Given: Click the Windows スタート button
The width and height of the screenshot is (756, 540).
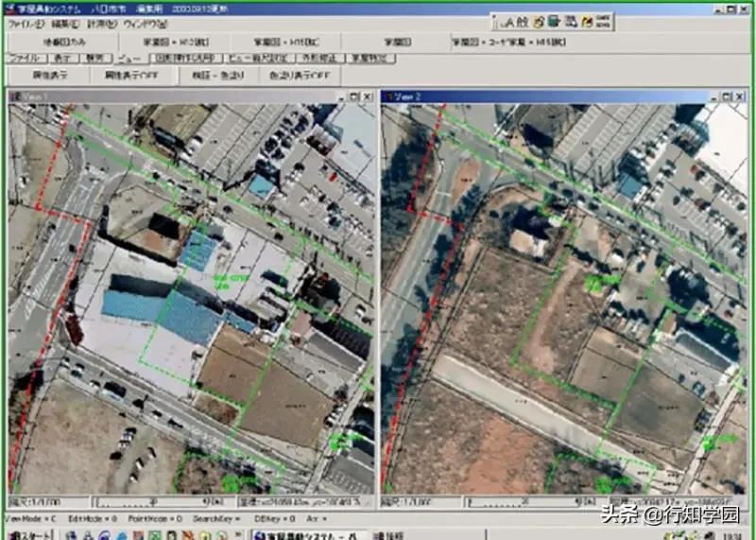Looking at the screenshot, I should tap(30, 534).
